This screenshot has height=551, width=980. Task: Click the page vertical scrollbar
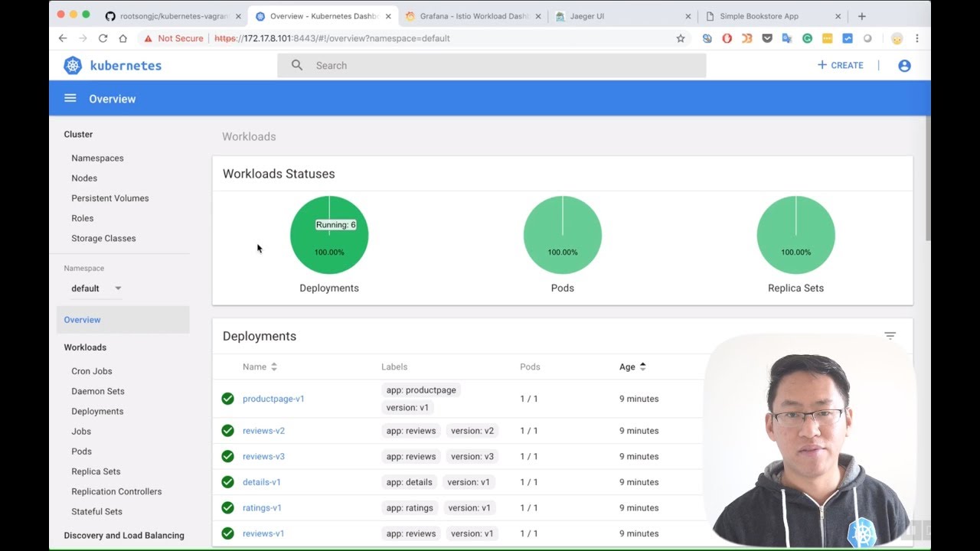928,180
